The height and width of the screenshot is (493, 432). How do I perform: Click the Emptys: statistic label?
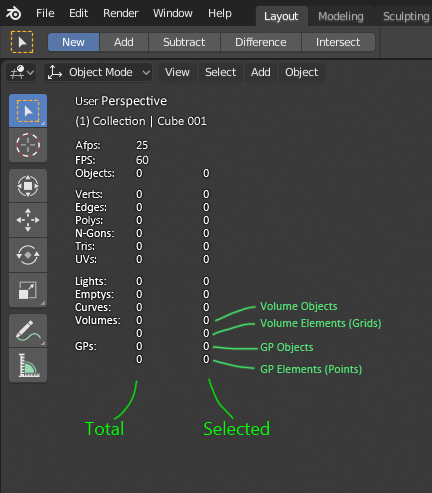94,294
